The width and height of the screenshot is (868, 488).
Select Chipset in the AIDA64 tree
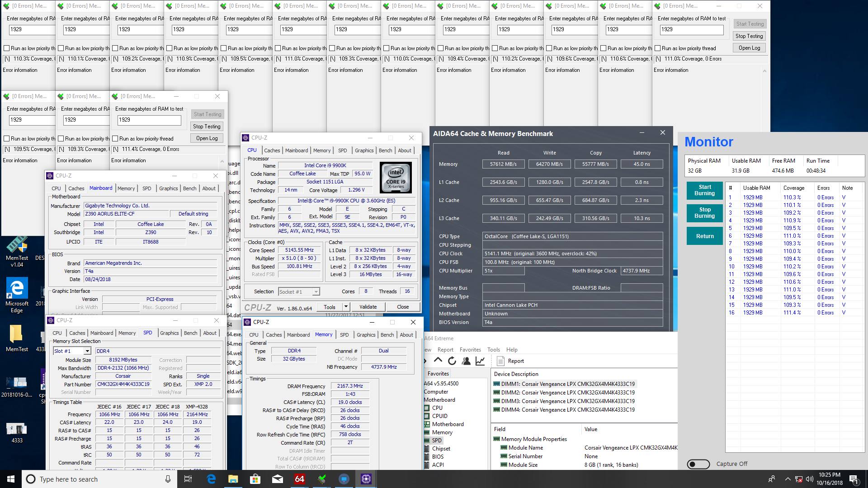coord(441,449)
